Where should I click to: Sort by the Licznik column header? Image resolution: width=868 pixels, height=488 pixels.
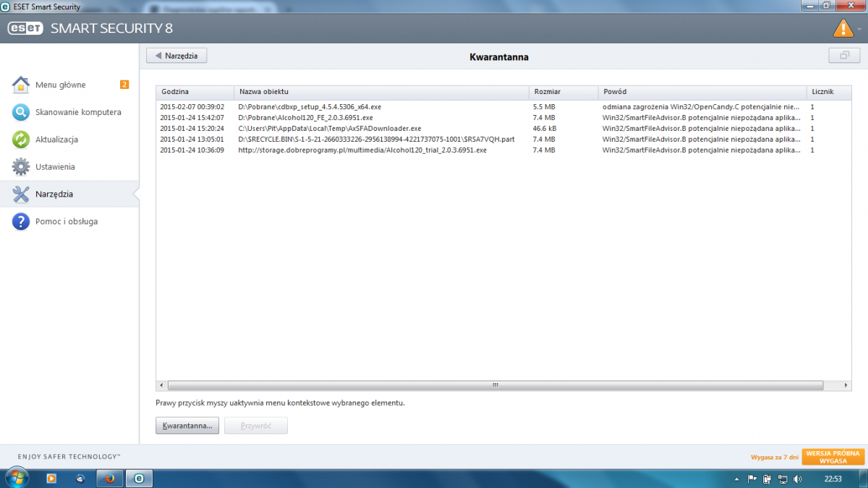coord(829,92)
